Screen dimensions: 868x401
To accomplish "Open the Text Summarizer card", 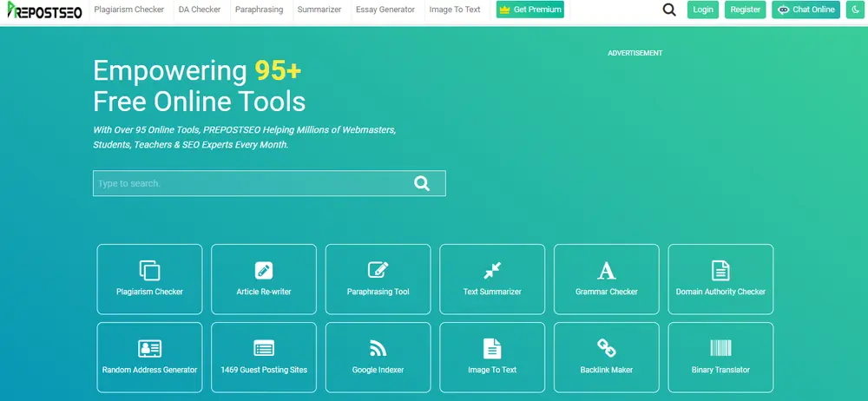I will point(492,278).
